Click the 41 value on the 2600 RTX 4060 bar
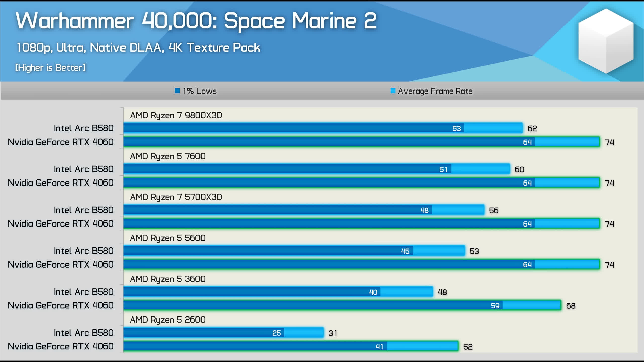The height and width of the screenshot is (362, 644). 379,347
